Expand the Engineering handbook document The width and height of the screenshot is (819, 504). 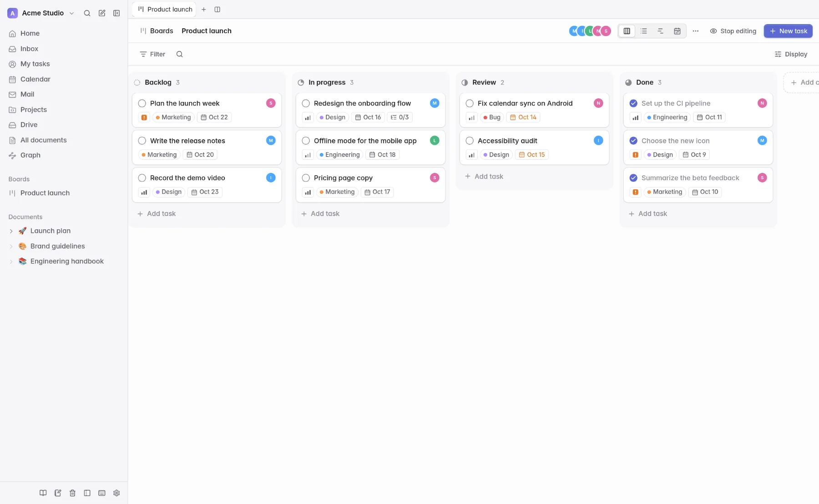click(x=11, y=262)
